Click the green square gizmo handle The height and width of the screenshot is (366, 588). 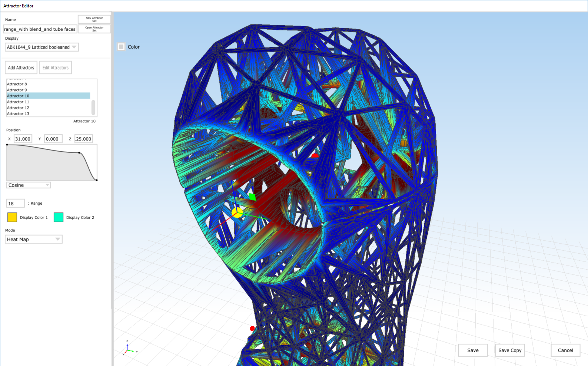click(252, 197)
